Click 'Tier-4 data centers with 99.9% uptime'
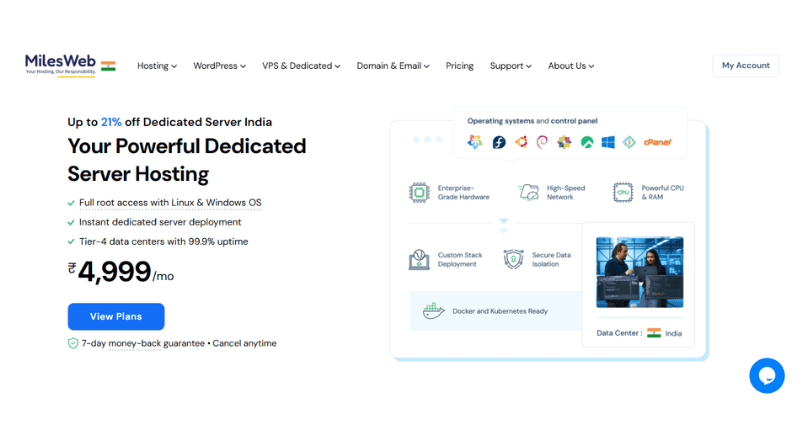Image resolution: width=800 pixels, height=445 pixels. click(x=163, y=241)
